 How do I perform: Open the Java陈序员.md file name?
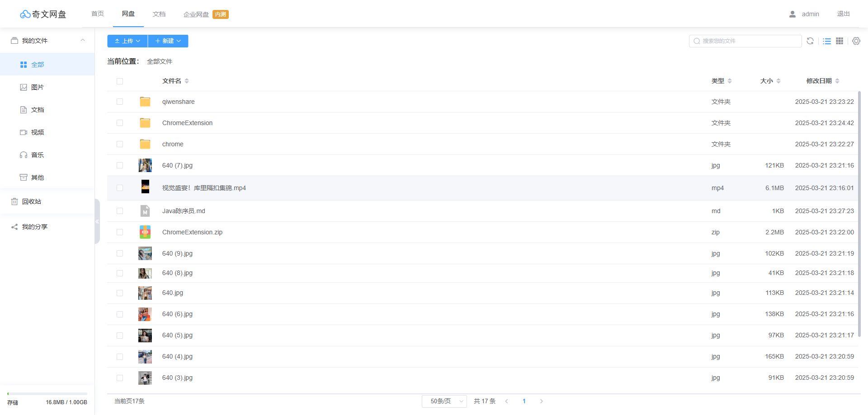pos(184,211)
